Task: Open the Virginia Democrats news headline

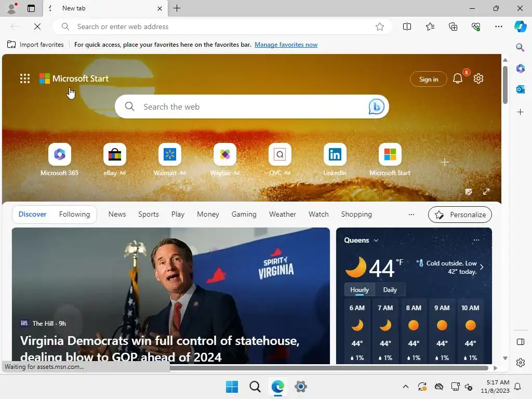Action: (159, 349)
